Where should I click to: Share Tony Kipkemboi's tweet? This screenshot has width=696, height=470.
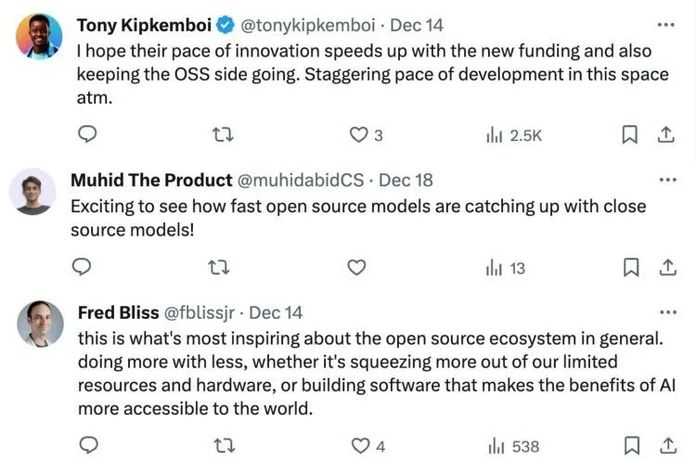point(665,134)
